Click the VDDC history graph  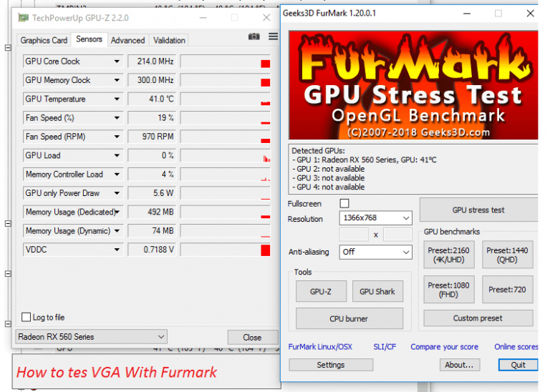pos(225,250)
